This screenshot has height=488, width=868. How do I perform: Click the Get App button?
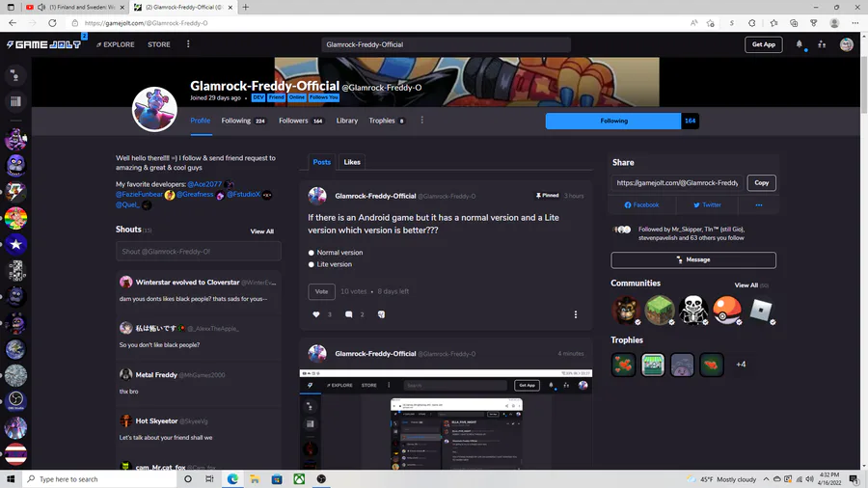pyautogui.click(x=764, y=44)
